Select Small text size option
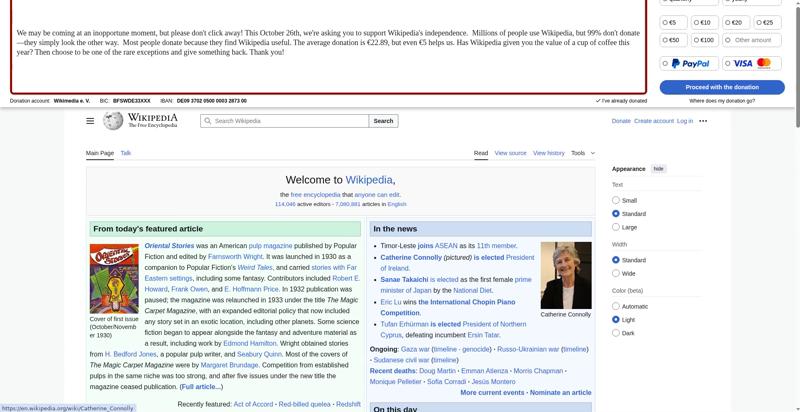This screenshot has width=800, height=412. click(616, 201)
